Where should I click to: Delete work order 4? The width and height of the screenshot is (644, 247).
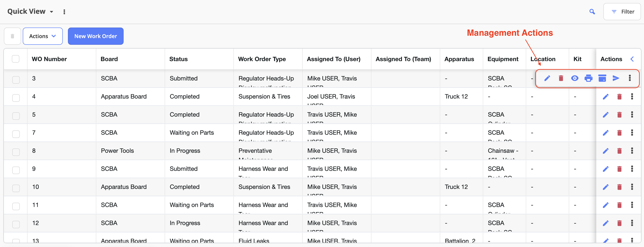[619, 97]
